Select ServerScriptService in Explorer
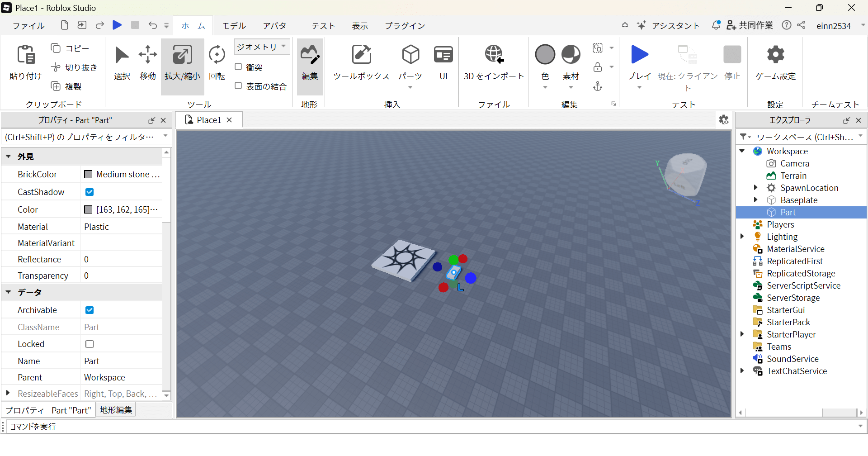This screenshot has width=868, height=456. coord(803,285)
